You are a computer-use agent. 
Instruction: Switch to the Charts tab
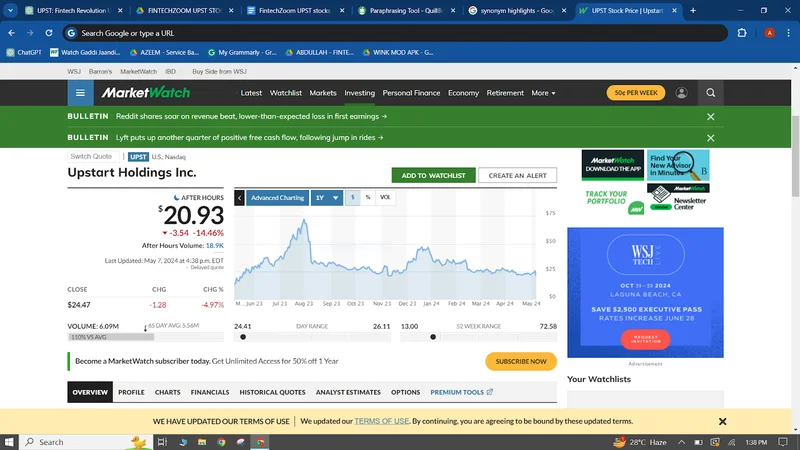coord(167,392)
